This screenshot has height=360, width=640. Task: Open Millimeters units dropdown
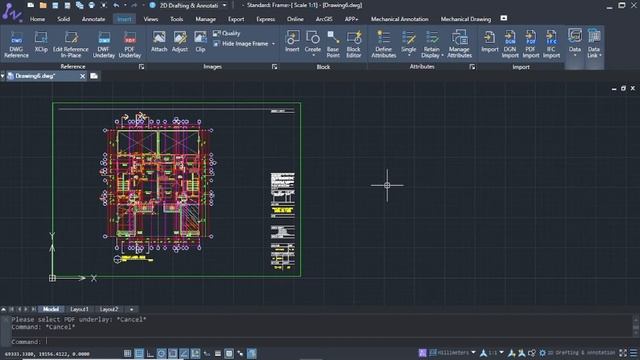click(473, 352)
